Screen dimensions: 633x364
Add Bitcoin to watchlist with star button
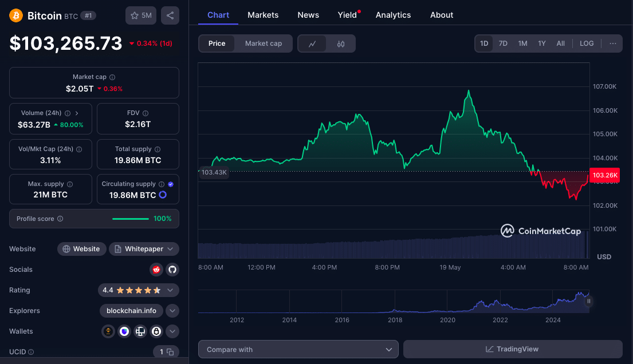(x=141, y=15)
